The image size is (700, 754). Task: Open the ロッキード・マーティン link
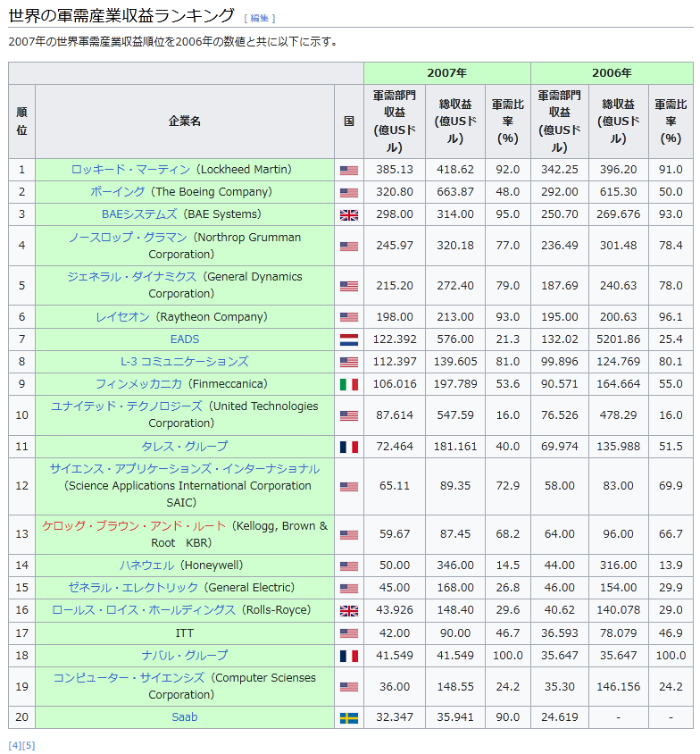pyautogui.click(x=130, y=170)
